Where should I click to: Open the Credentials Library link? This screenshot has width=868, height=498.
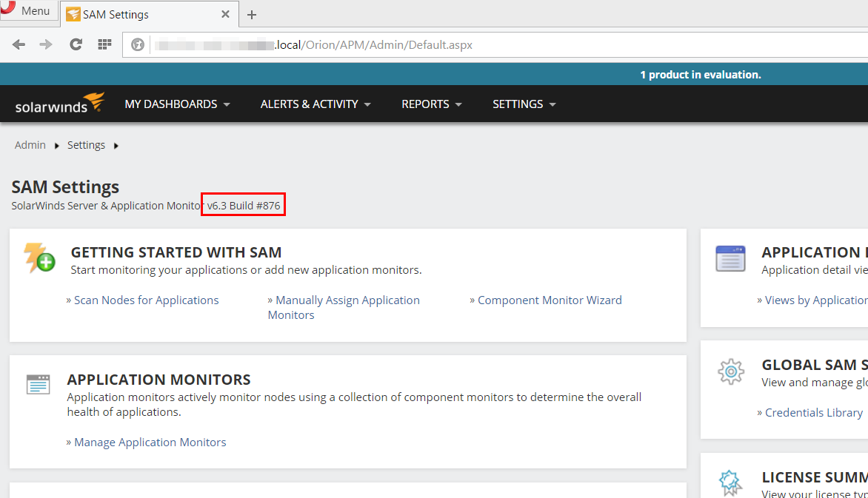pyautogui.click(x=814, y=412)
